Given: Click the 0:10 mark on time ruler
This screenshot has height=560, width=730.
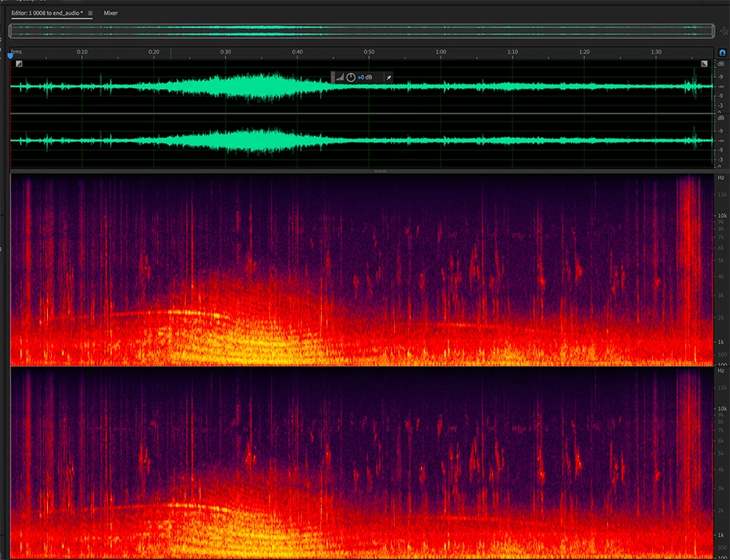Looking at the screenshot, I should 83,52.
